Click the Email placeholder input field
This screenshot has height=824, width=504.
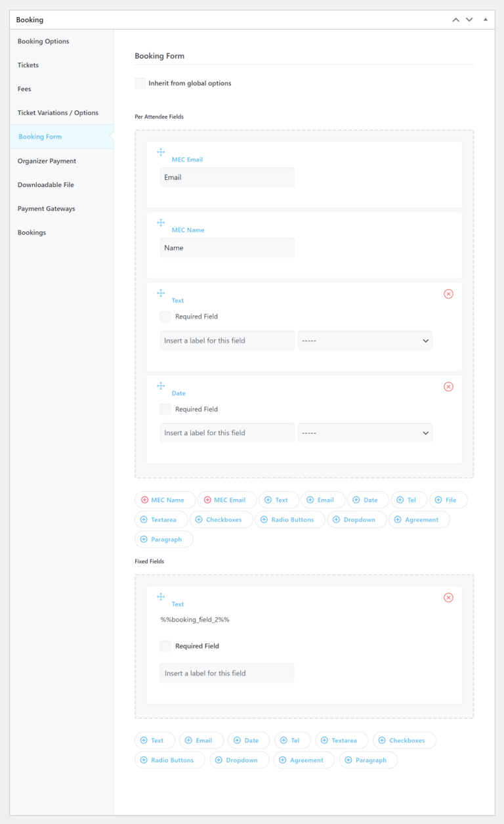point(226,177)
